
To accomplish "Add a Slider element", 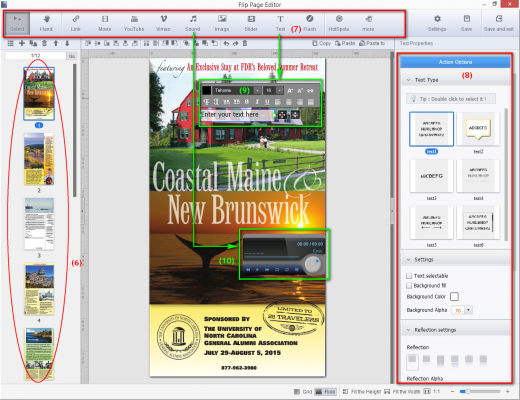I will pyautogui.click(x=251, y=23).
